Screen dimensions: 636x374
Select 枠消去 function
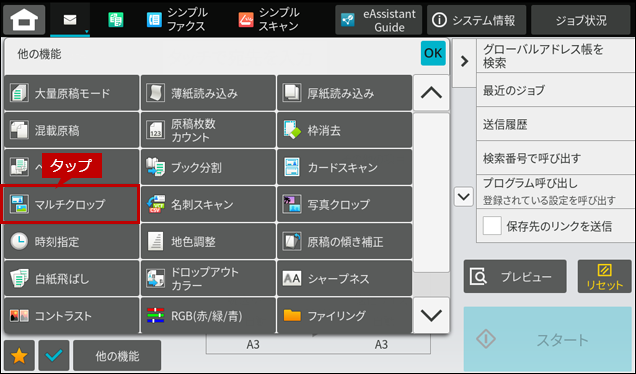(x=344, y=130)
